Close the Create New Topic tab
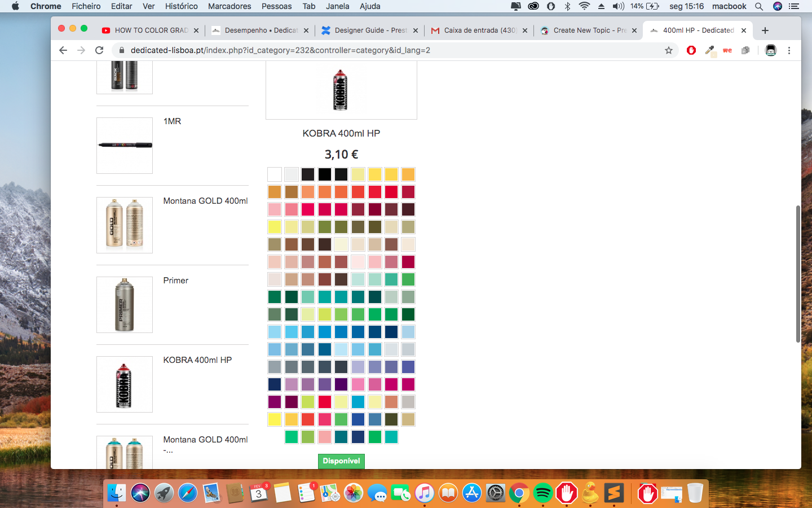The width and height of the screenshot is (812, 508). [x=634, y=30]
